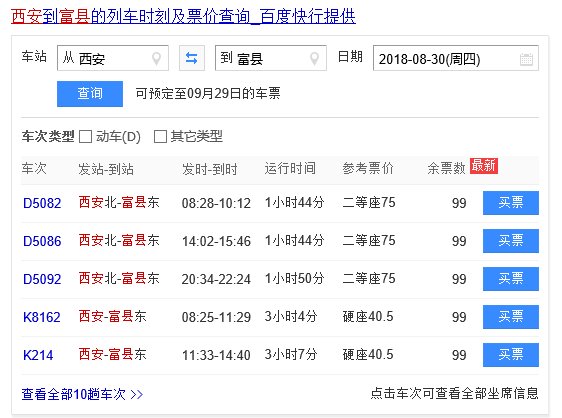Click the red 最新 badge
562x418 pixels.
click(484, 166)
